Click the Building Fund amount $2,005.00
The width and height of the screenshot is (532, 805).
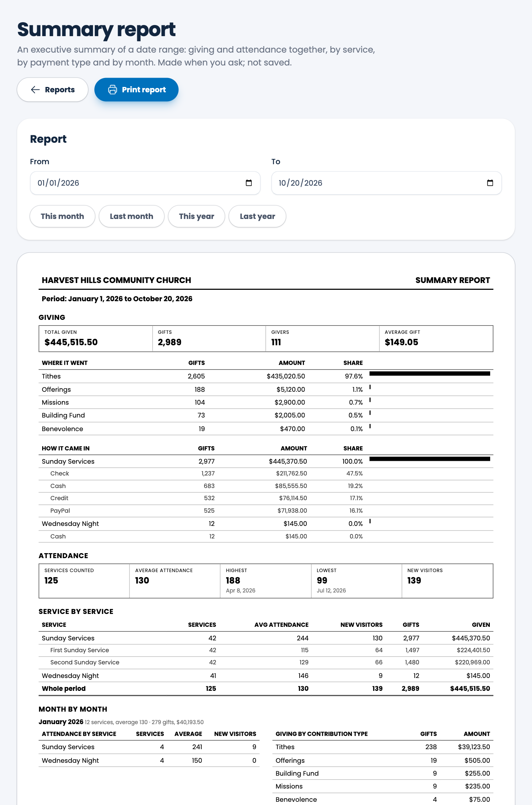coord(290,415)
